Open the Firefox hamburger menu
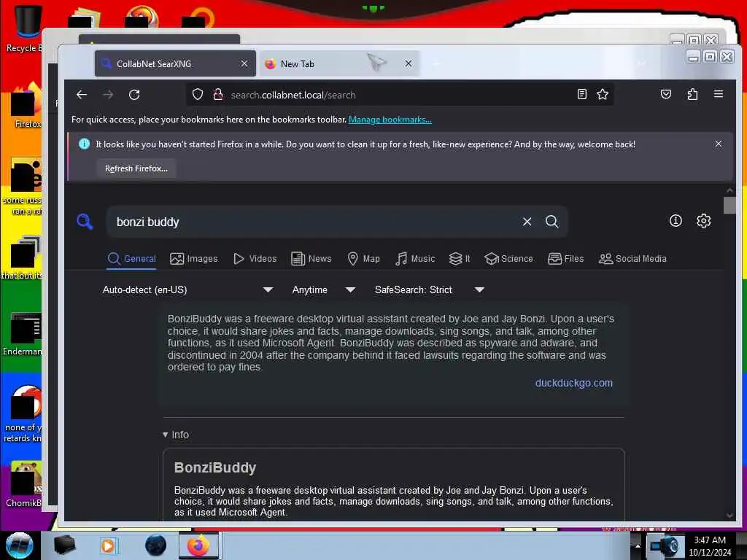This screenshot has height=560, width=747. [x=719, y=94]
